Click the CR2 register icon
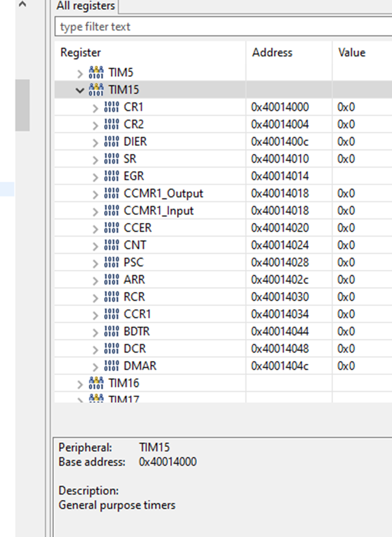This screenshot has width=392, height=537. point(111,124)
